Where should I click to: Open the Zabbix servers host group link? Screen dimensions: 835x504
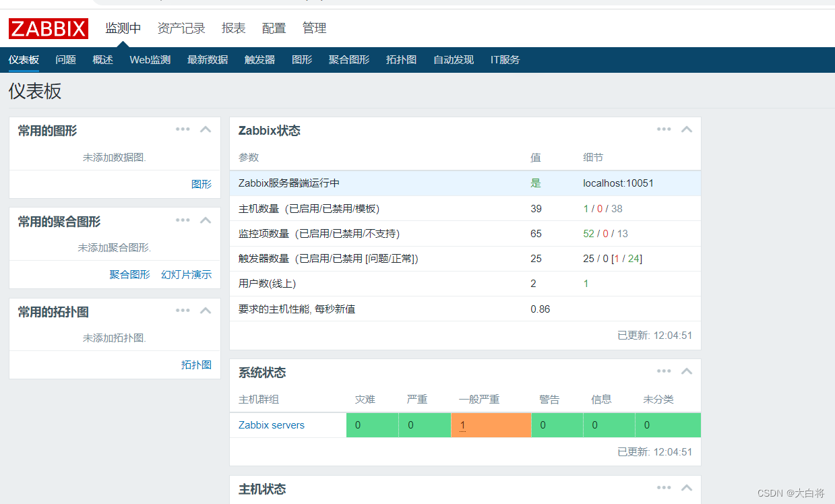coord(272,425)
